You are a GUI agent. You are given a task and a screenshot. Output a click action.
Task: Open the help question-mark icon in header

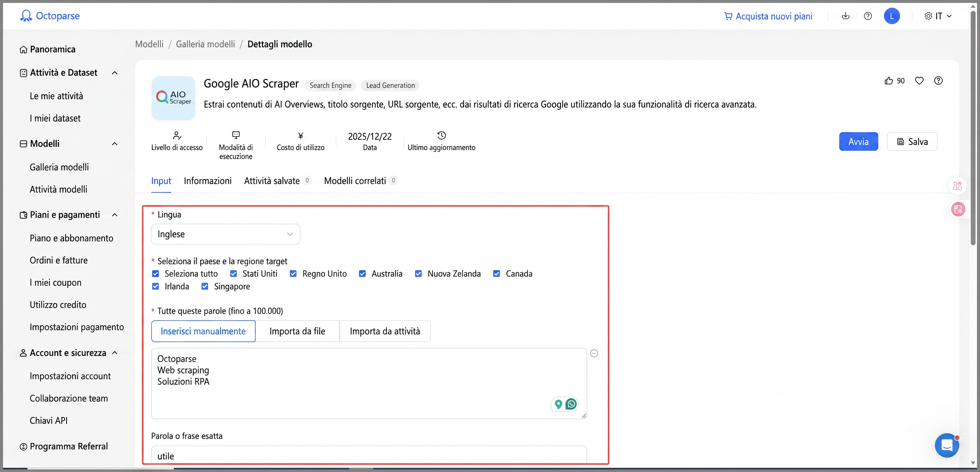tap(868, 16)
